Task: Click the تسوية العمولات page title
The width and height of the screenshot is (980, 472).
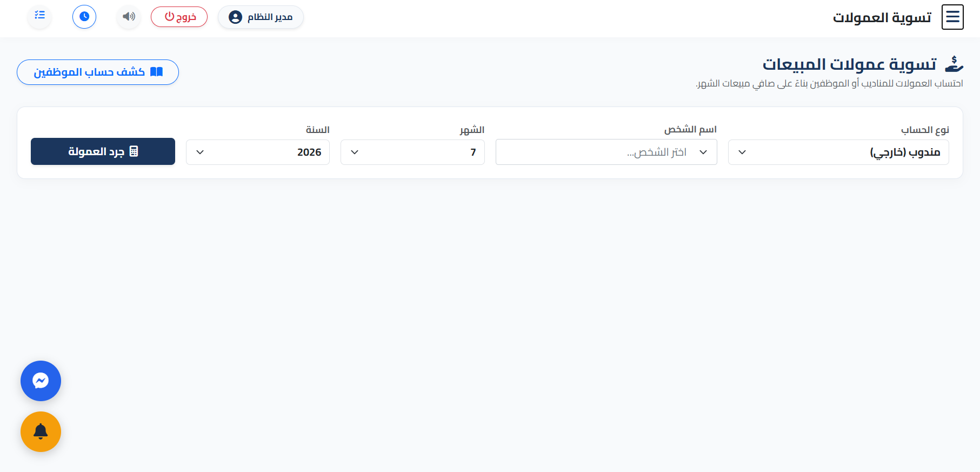Action: click(x=882, y=17)
